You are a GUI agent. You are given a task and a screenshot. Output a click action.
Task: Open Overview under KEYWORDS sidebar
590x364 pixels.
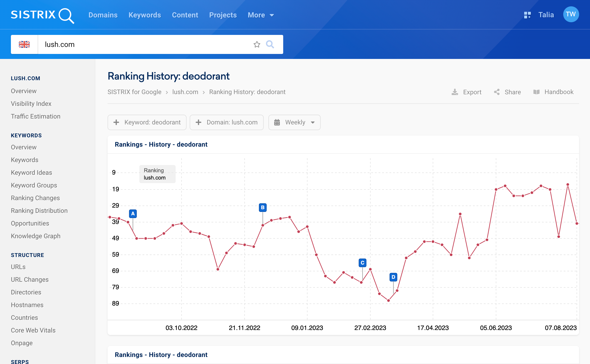(x=24, y=147)
